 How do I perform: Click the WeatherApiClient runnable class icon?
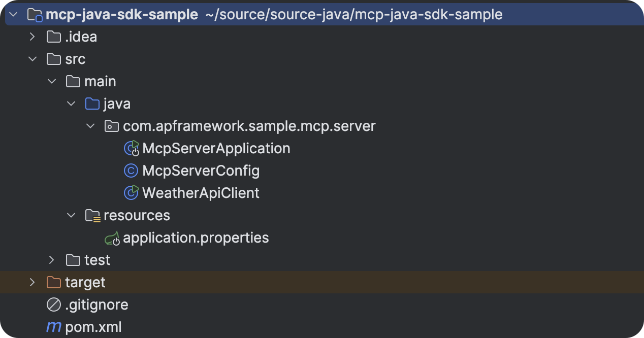(x=132, y=193)
